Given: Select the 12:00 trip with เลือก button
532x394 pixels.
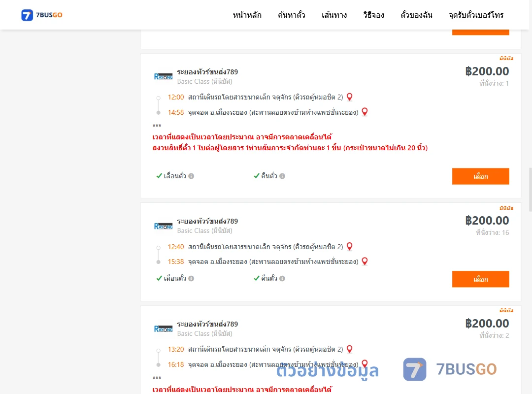Looking at the screenshot, I should pyautogui.click(x=480, y=176).
